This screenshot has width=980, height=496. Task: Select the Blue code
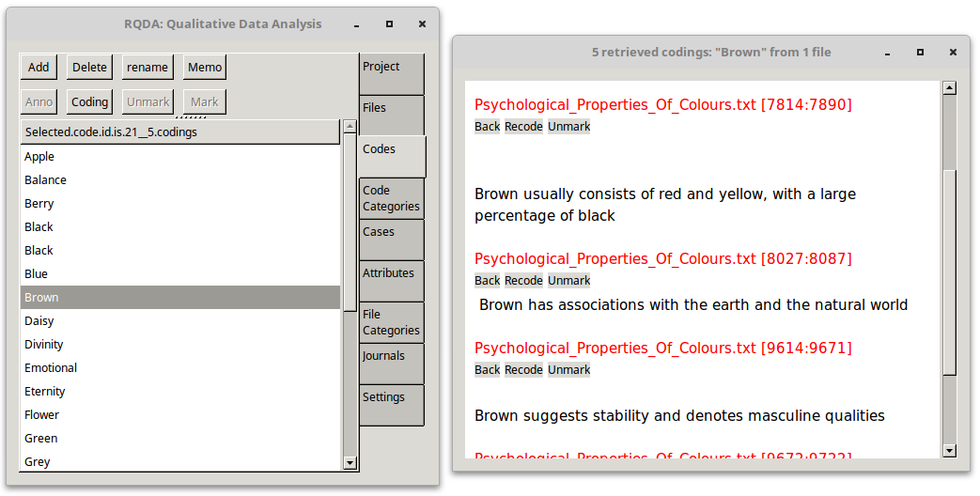180,274
